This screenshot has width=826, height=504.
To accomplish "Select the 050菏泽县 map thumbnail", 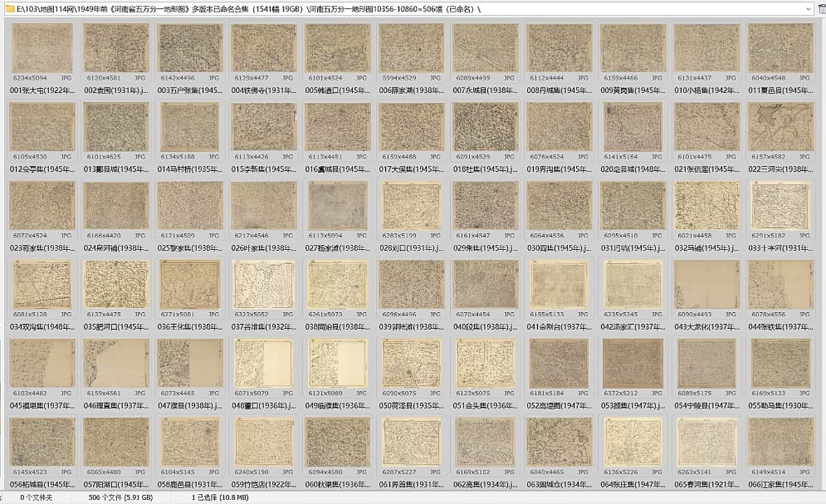I will coord(411,363).
